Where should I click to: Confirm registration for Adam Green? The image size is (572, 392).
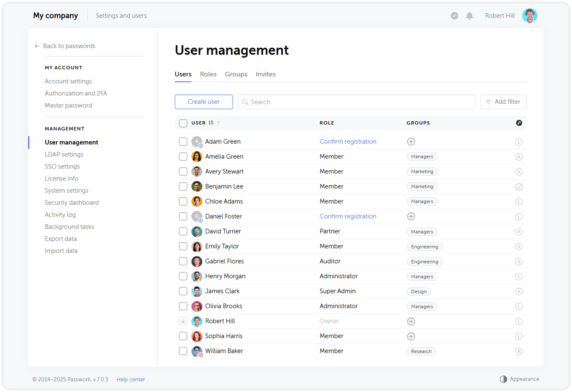348,141
